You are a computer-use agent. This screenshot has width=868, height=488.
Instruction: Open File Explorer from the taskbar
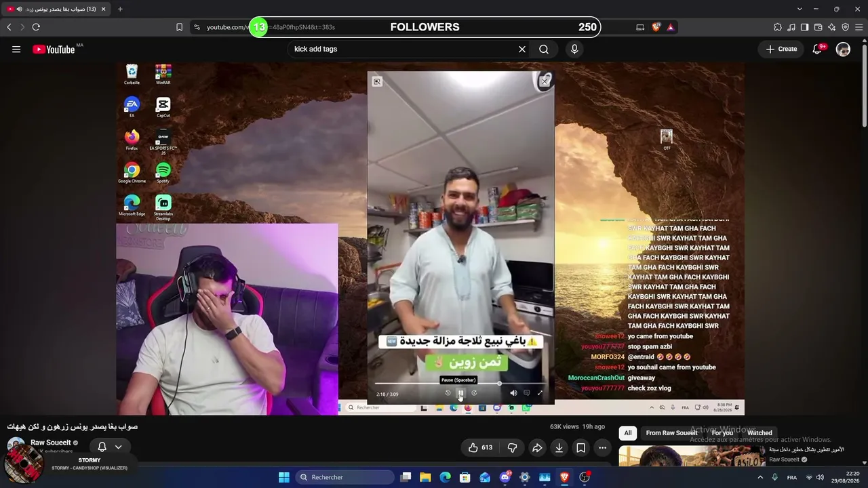click(425, 477)
